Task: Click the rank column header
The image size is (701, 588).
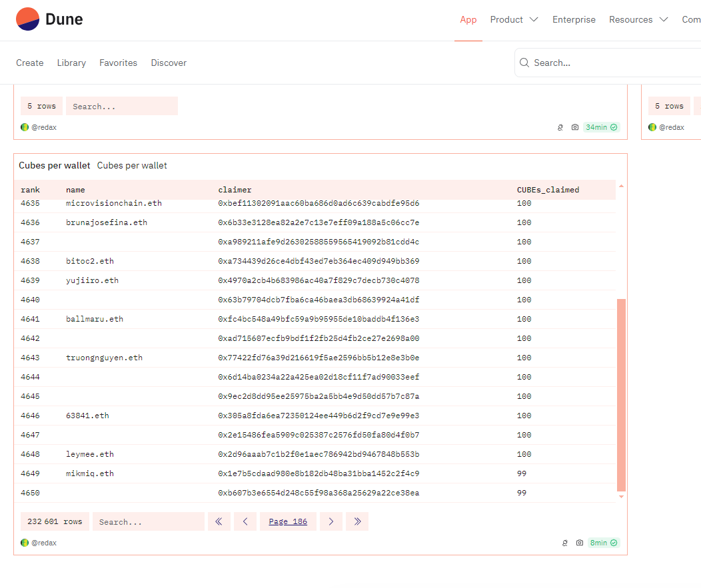Action: click(30, 190)
